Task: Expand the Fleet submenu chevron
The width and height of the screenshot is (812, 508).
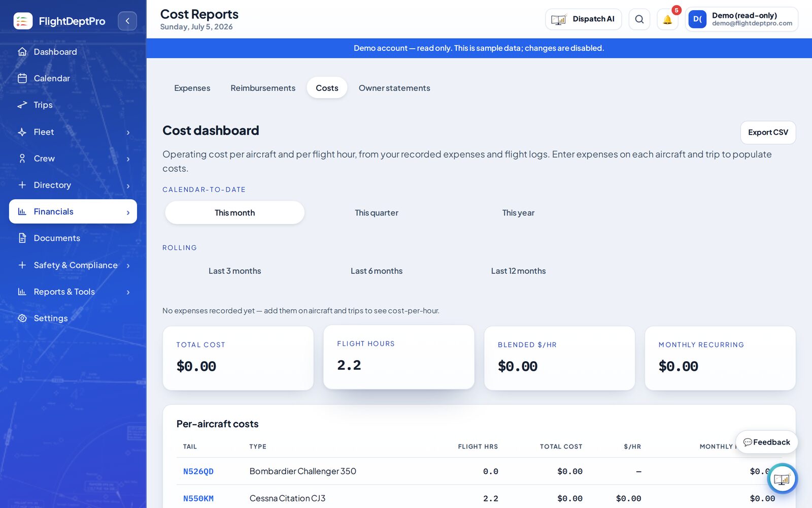Action: [128, 133]
